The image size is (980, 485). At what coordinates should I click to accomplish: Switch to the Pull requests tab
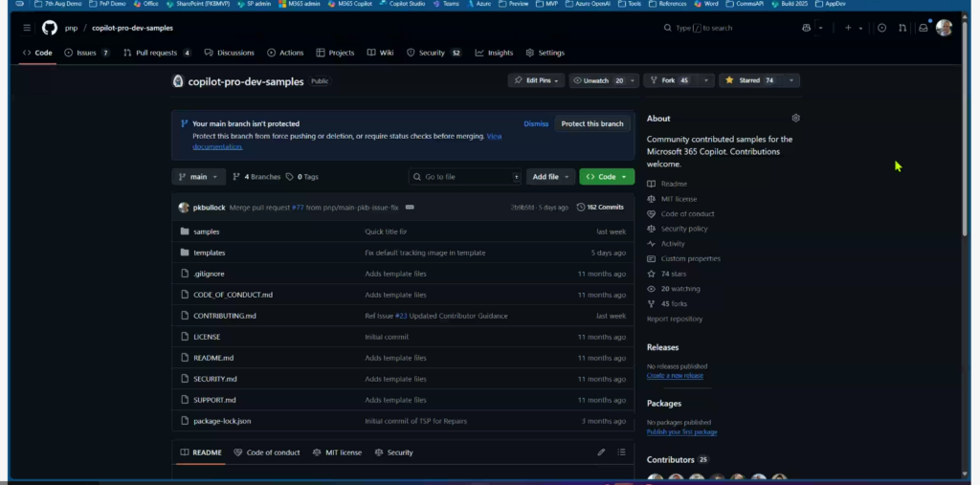157,53
